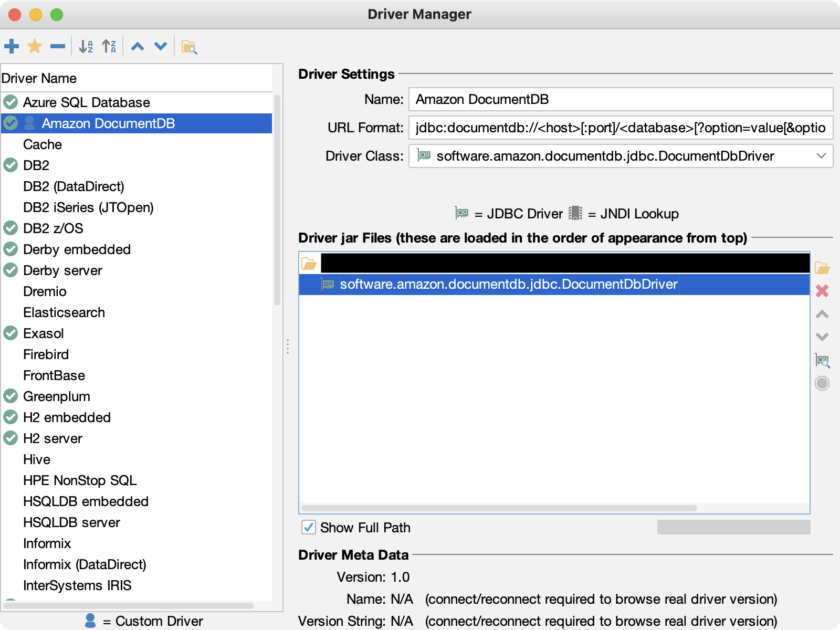Click green check next to Azure SQL Database

[x=10, y=102]
